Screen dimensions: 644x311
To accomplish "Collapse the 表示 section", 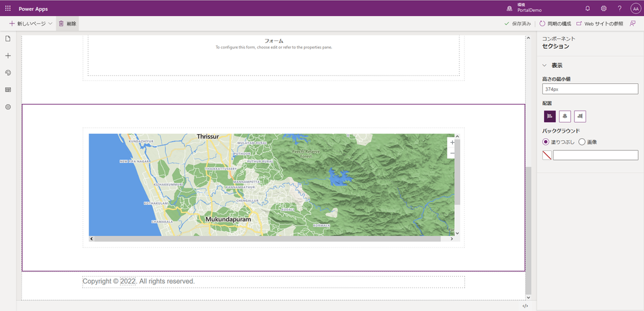I will click(x=545, y=65).
